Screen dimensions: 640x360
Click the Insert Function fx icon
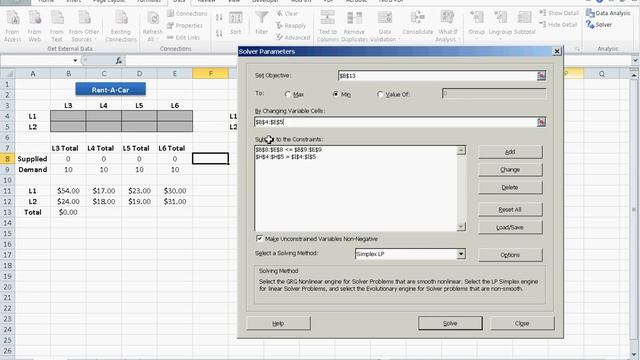tap(118, 60)
